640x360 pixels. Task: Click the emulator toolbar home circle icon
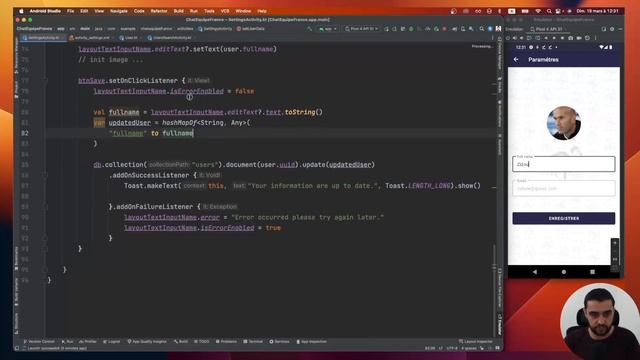(x=554, y=38)
